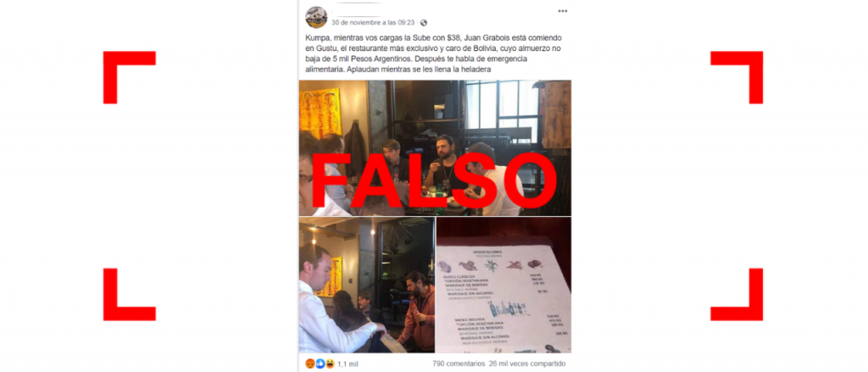Open the three-dots post options menu
Image resolution: width=868 pixels, height=372 pixels.
[x=563, y=11]
